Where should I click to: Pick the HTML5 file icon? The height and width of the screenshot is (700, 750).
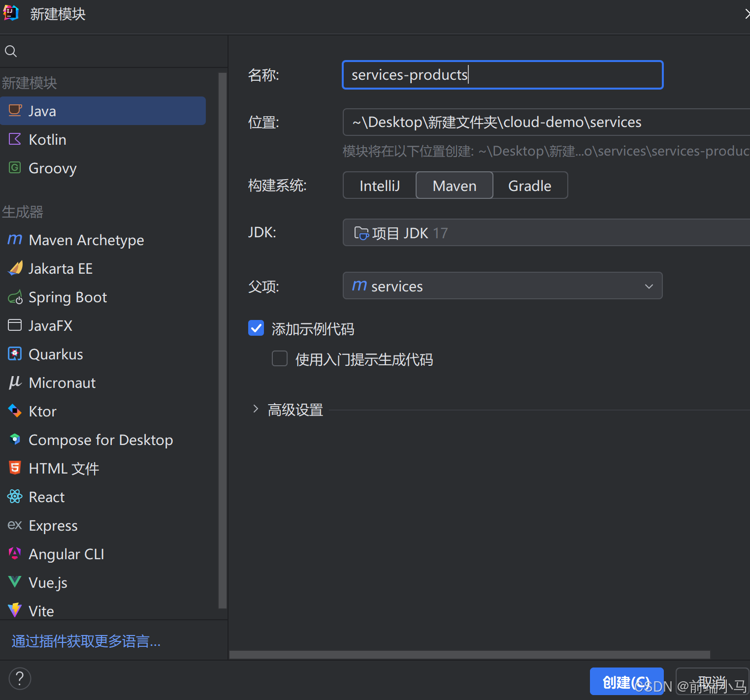pyautogui.click(x=15, y=468)
